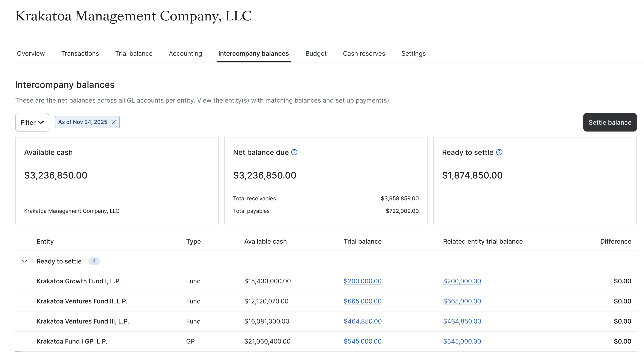Click the Settle balance button
This screenshot has width=644, height=352.
click(610, 122)
